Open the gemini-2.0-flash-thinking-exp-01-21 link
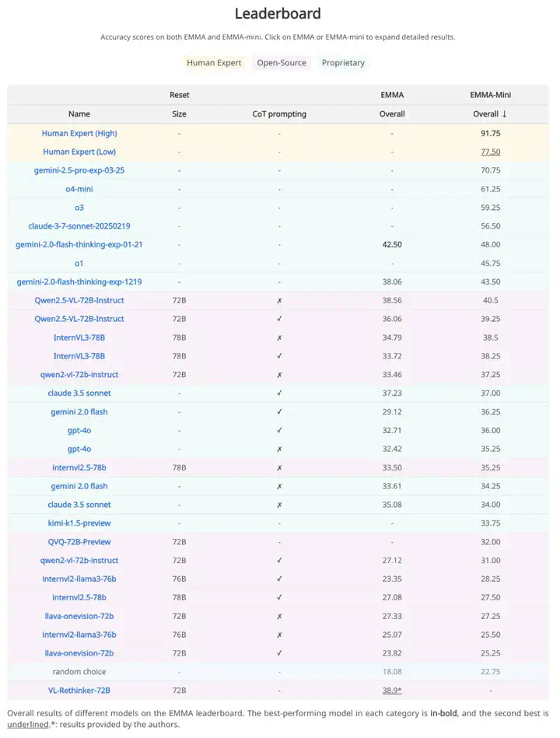This screenshot has height=738, width=560. tap(79, 245)
